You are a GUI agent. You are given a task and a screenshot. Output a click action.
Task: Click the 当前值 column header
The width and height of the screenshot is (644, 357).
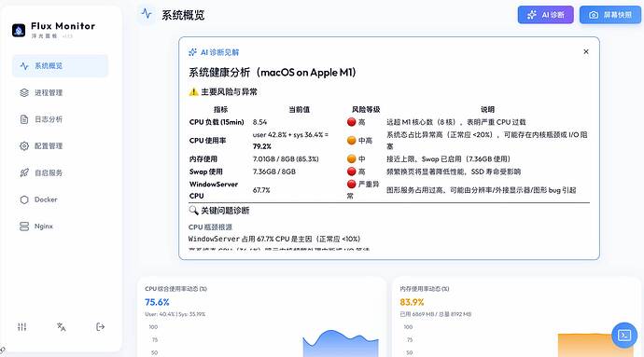coord(299,110)
